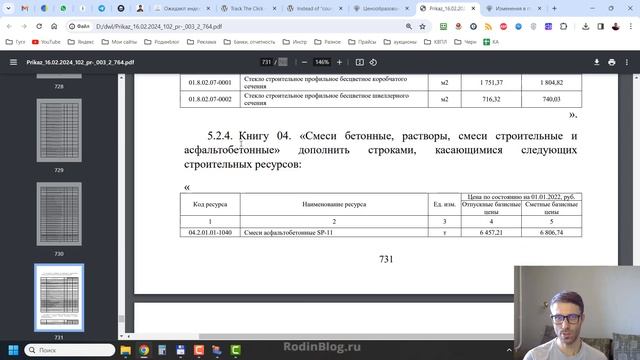The image size is (640, 360).
Task: Open the tab search dropdown chevron
Action: coord(8,8)
